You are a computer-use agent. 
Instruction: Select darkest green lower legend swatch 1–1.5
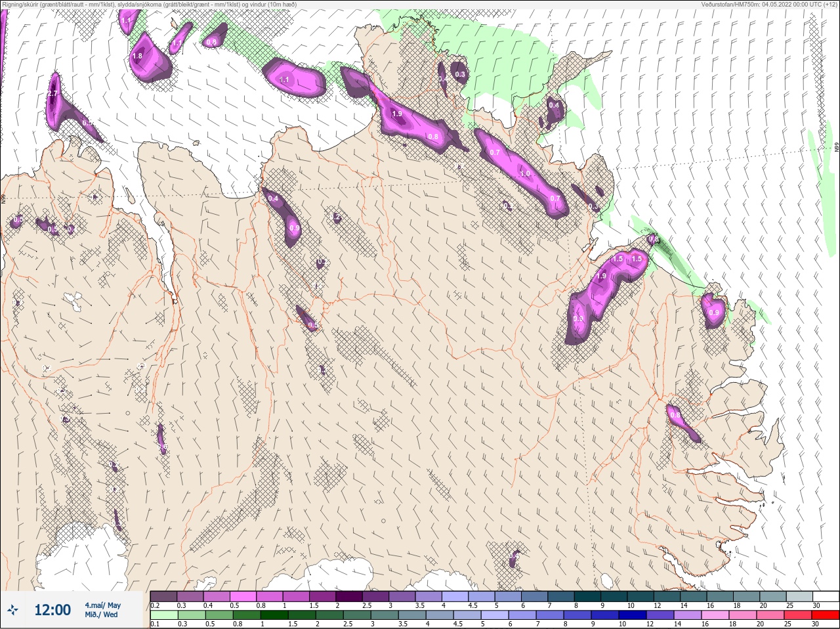tap(274, 615)
